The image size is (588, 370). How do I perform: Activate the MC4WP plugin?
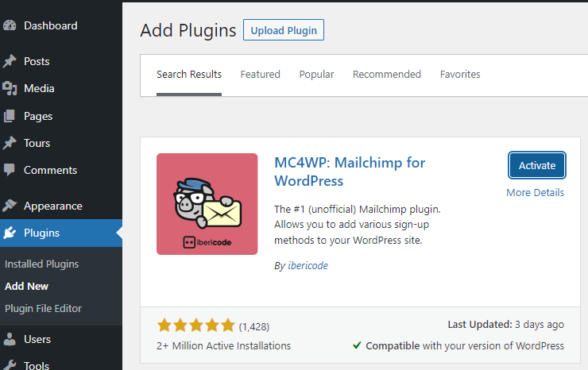click(x=537, y=165)
